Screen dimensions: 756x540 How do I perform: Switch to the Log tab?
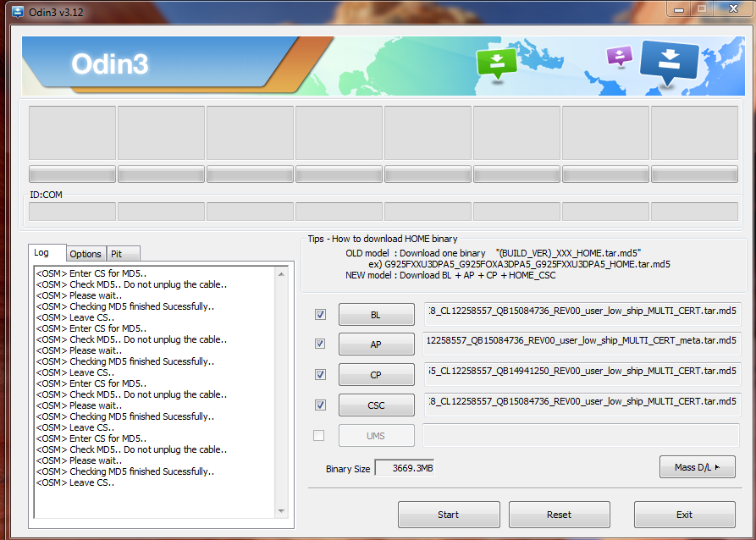point(47,252)
